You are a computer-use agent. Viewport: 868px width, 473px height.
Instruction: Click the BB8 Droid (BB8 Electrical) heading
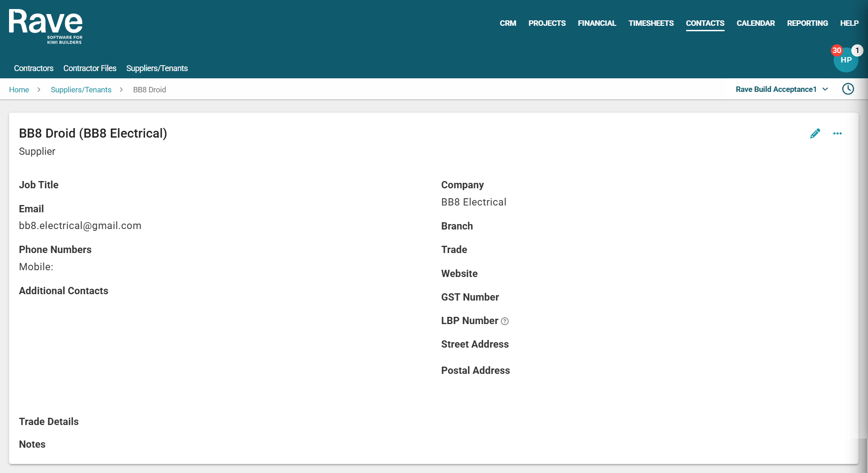93,134
